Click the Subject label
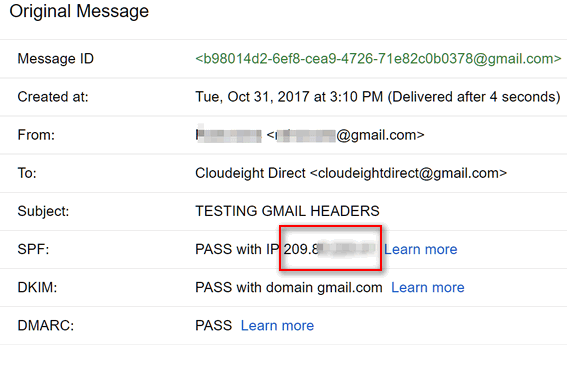Viewport: 567px width, 372px height. [43, 211]
